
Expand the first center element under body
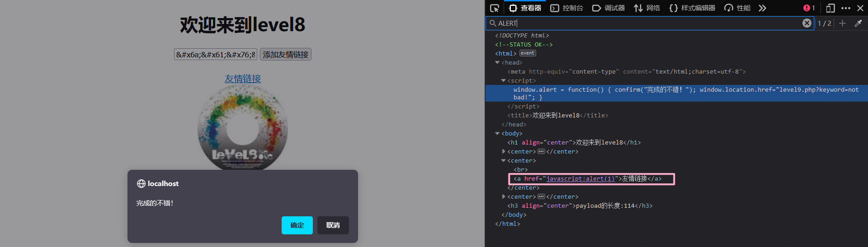click(503, 152)
